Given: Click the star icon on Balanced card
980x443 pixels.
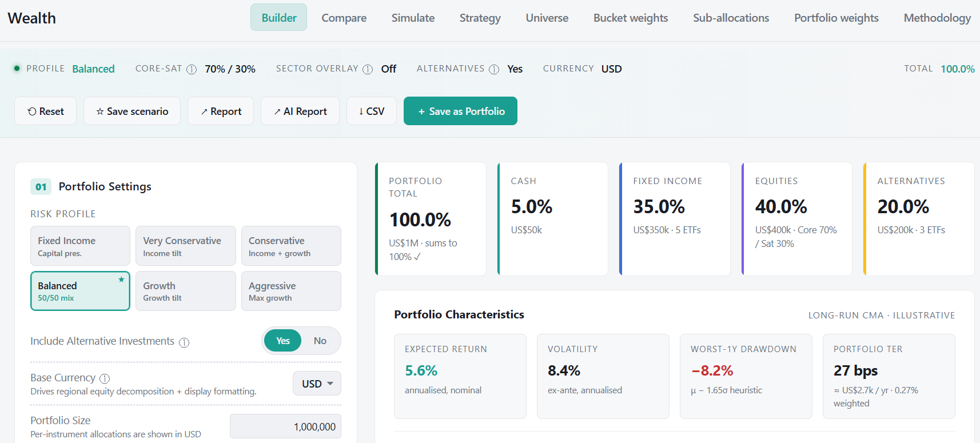Looking at the screenshot, I should pos(121,280).
